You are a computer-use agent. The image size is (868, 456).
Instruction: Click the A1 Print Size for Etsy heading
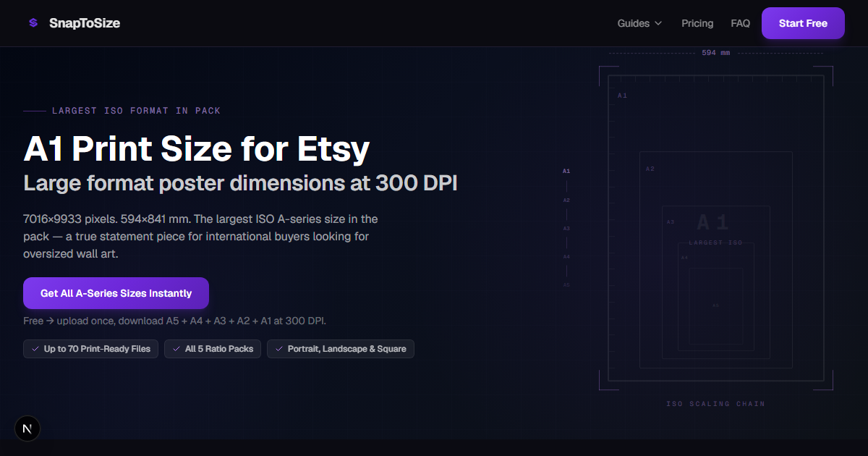coord(197,149)
